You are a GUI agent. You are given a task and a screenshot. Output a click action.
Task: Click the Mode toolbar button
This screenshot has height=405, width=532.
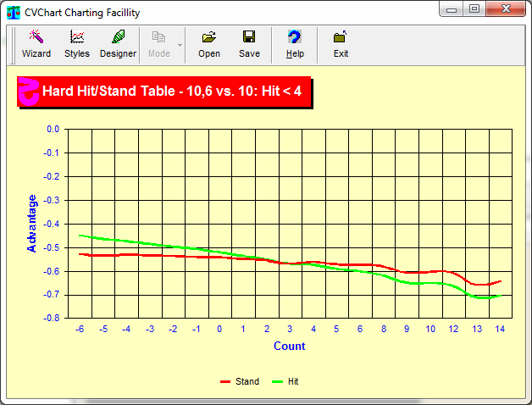click(159, 44)
